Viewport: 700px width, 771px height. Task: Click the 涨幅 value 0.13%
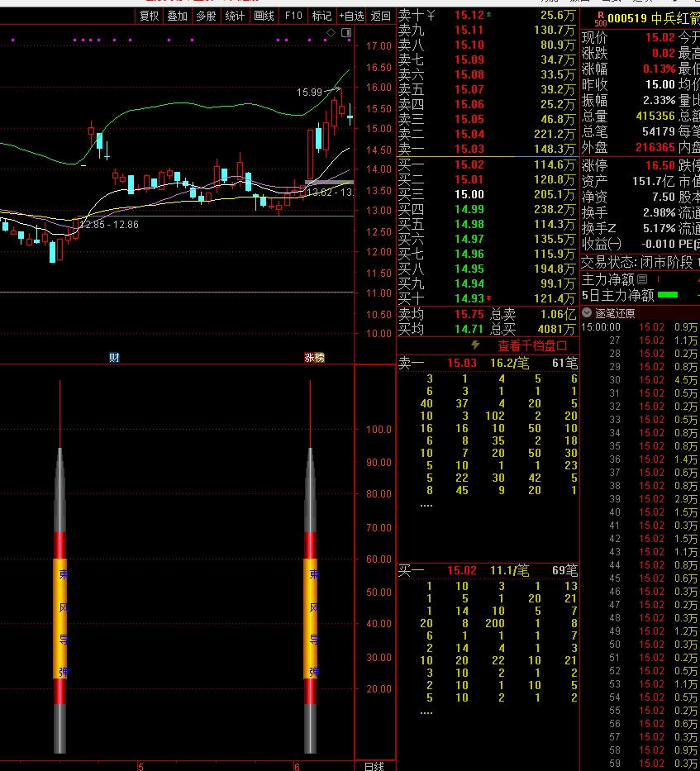point(660,69)
